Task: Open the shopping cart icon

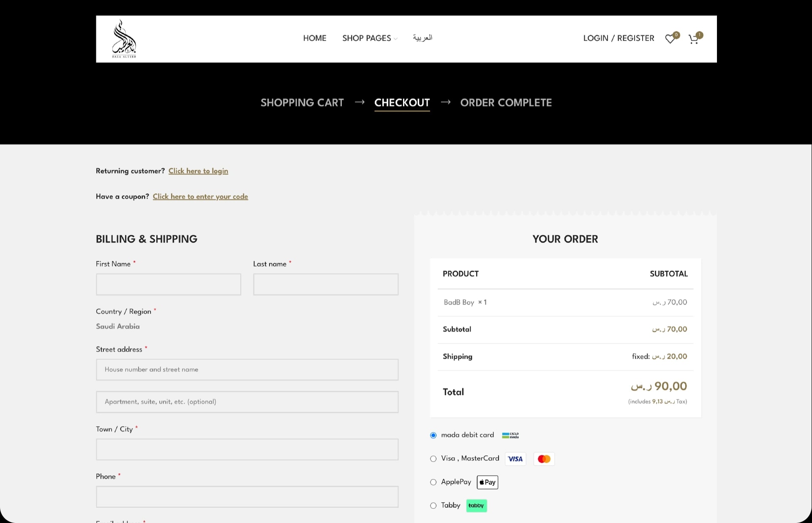Action: 694,39
